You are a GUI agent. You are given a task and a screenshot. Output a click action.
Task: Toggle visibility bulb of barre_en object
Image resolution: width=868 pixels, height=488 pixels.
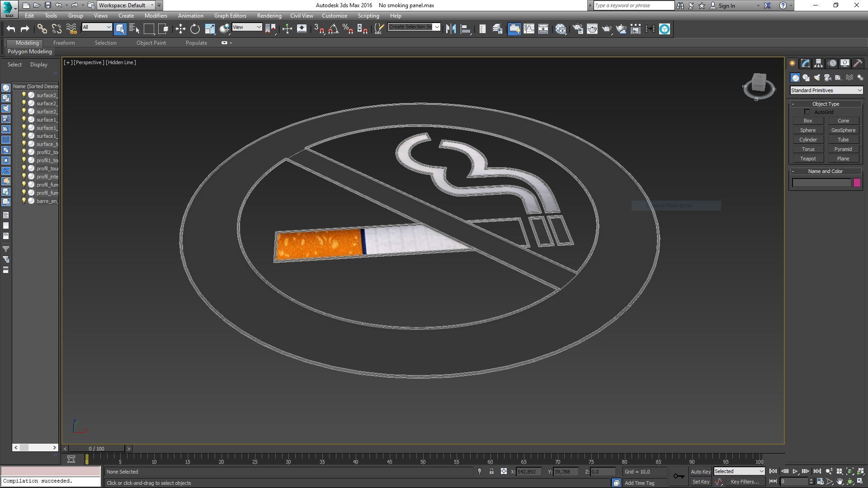24,201
